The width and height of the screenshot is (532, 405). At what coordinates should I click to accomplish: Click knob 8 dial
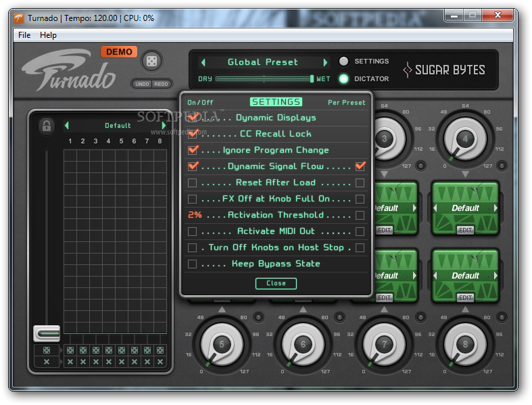click(x=465, y=344)
